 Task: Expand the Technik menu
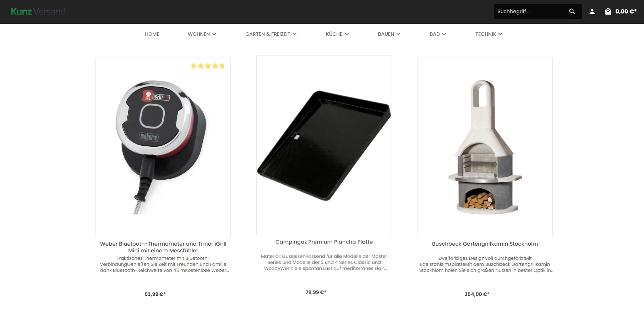pos(489,34)
